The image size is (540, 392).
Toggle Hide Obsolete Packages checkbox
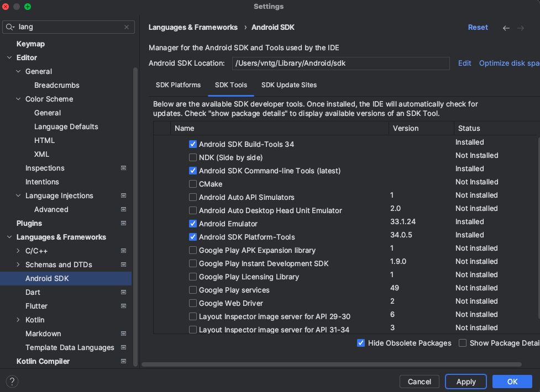click(361, 343)
